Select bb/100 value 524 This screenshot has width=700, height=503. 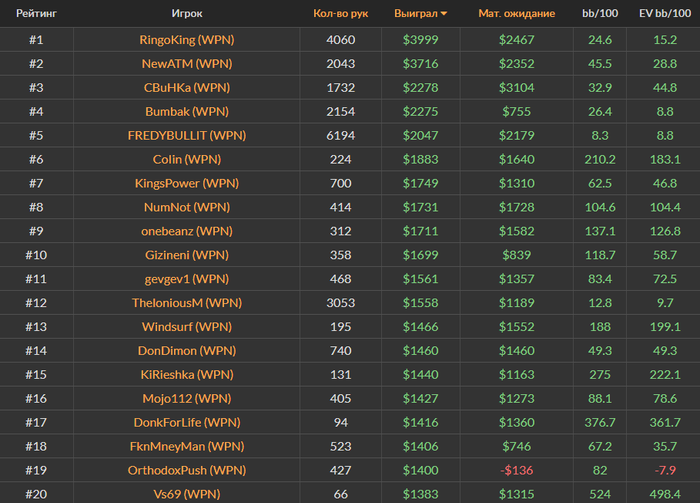600,494
